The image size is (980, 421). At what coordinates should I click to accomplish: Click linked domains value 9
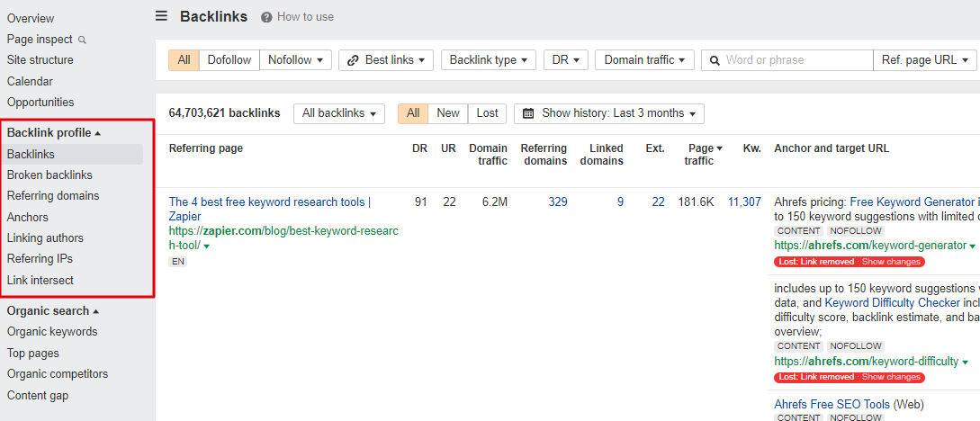click(x=620, y=202)
